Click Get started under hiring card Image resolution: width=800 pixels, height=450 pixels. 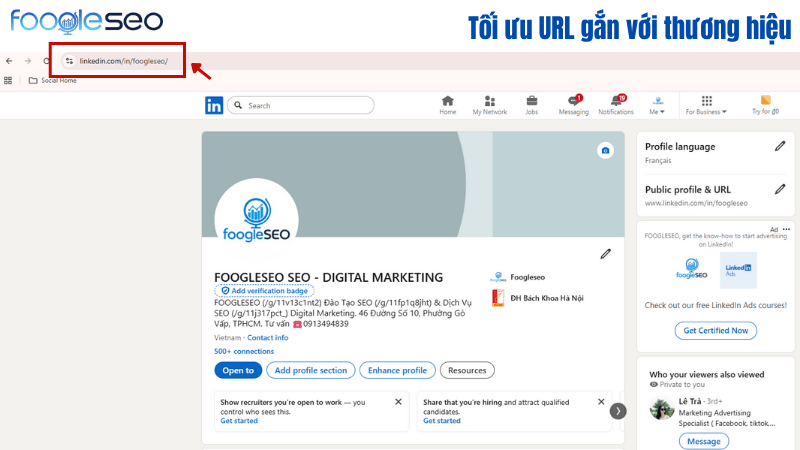(x=442, y=421)
